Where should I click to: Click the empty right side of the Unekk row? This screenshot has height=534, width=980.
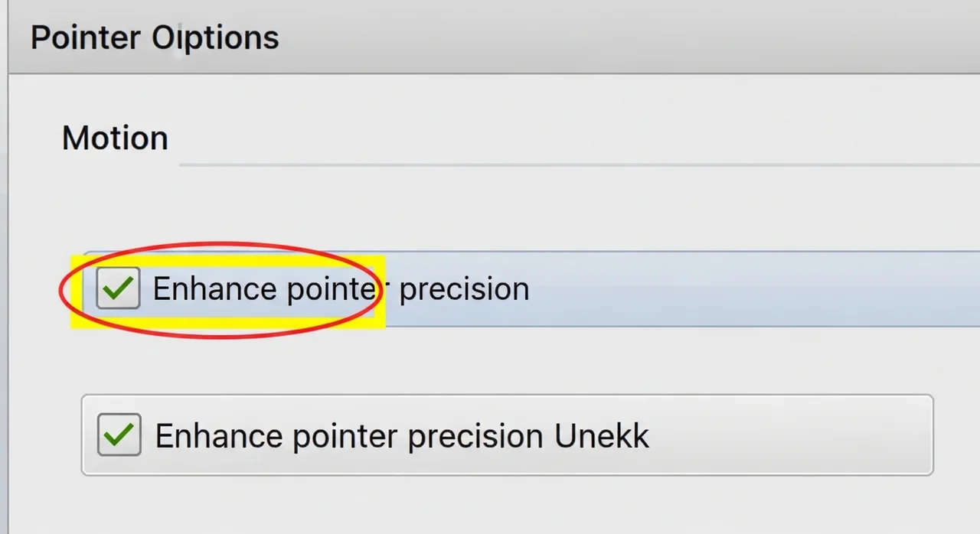(x=789, y=436)
